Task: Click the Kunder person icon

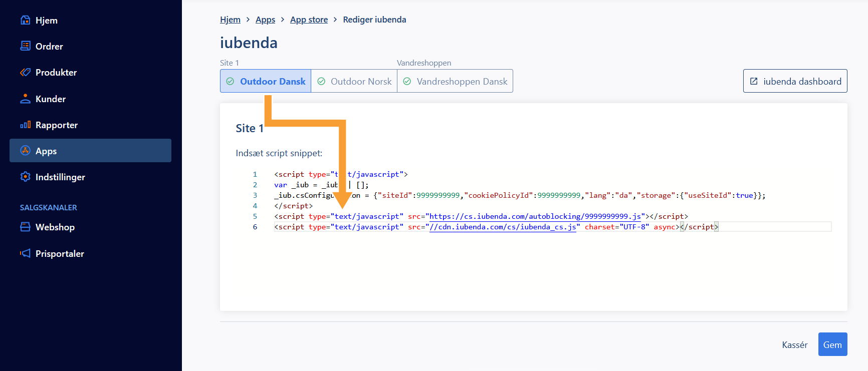Action: pos(25,99)
